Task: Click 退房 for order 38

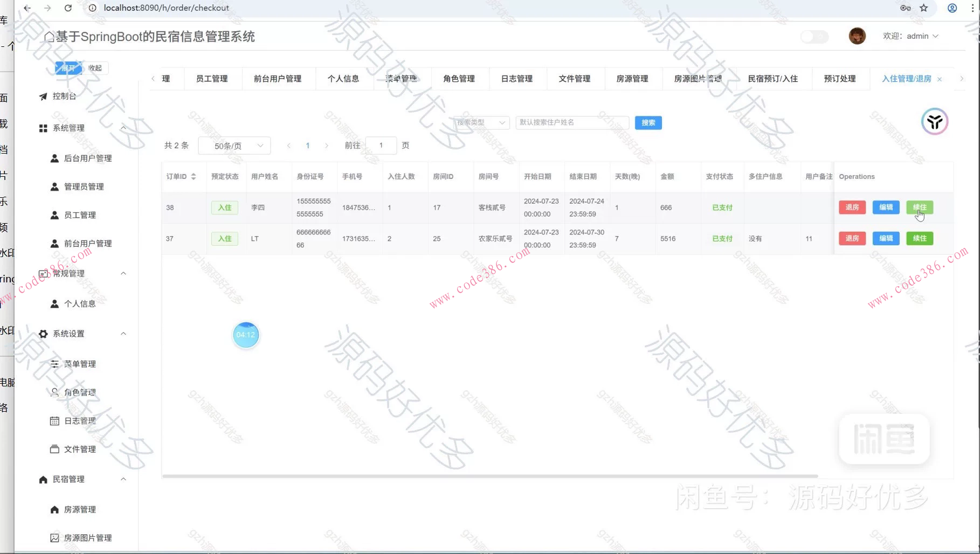Action: [x=852, y=207]
